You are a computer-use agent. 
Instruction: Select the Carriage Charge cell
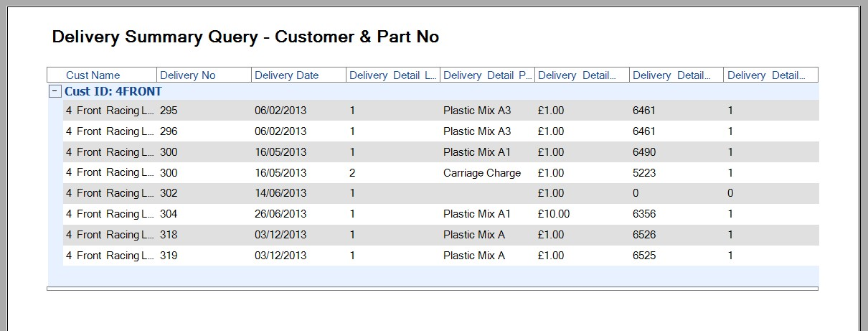coord(482,173)
